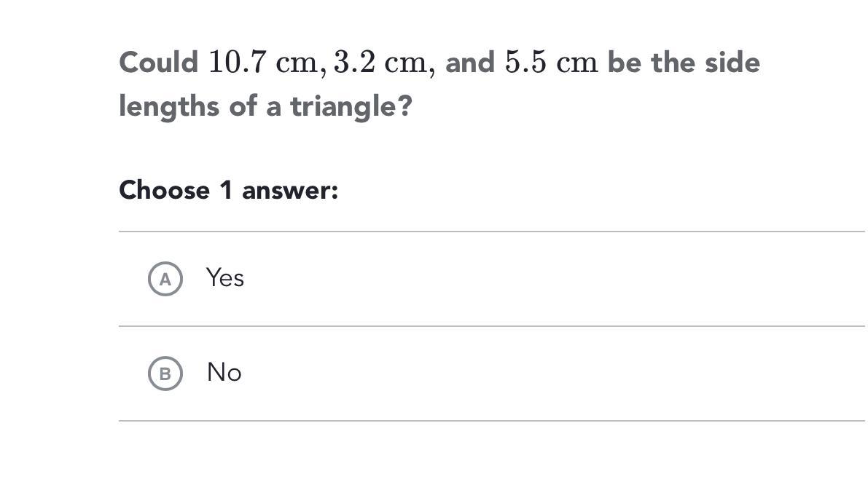Click the letter A inside the circle
The width and height of the screenshot is (868, 498).
(165, 279)
